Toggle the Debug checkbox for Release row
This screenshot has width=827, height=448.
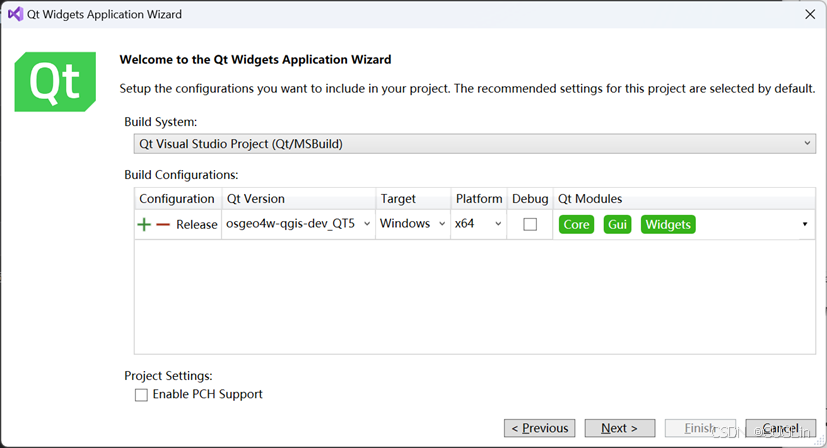530,224
